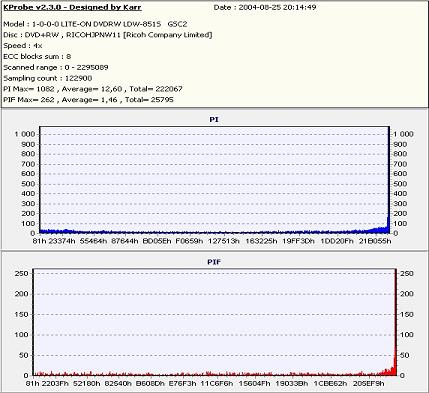Click the KProbe v2.3.0 title text
This screenshot has height=393, width=429.
72,7
